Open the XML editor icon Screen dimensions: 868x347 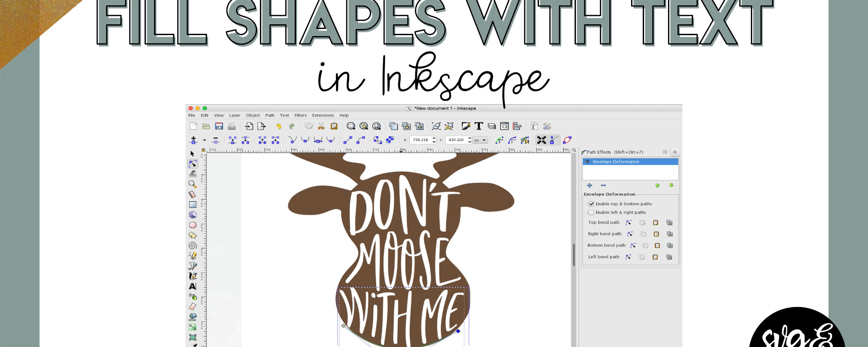(504, 126)
